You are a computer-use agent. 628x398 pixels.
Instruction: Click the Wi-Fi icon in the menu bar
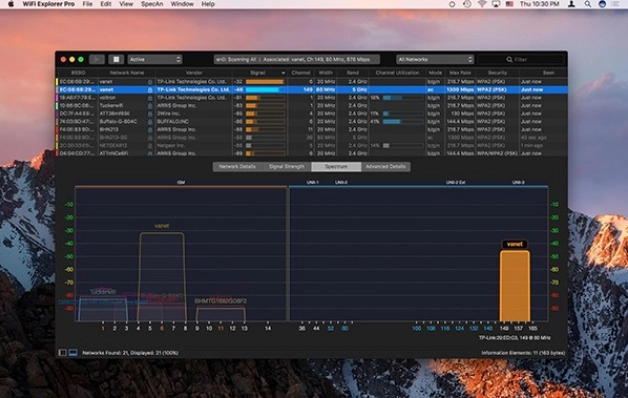[482, 4]
